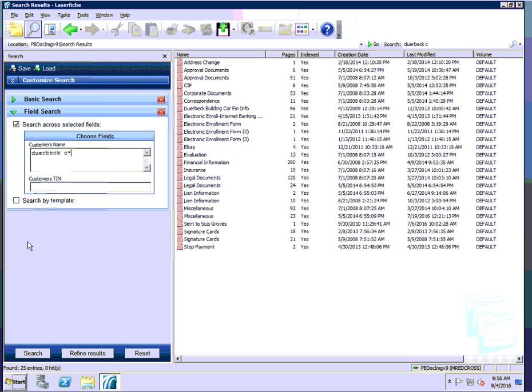Image resolution: width=532 pixels, height=392 pixels.
Task: Enable Search by template checkbox
Action: coord(16,201)
